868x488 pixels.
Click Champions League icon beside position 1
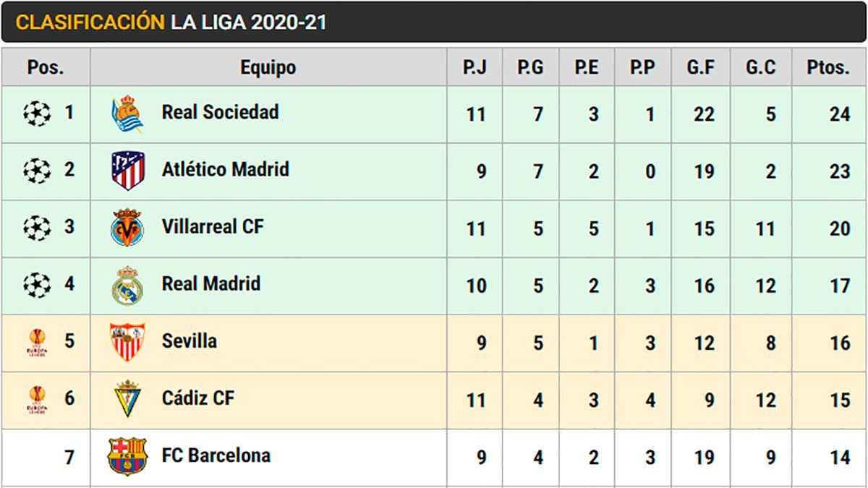click(x=37, y=114)
